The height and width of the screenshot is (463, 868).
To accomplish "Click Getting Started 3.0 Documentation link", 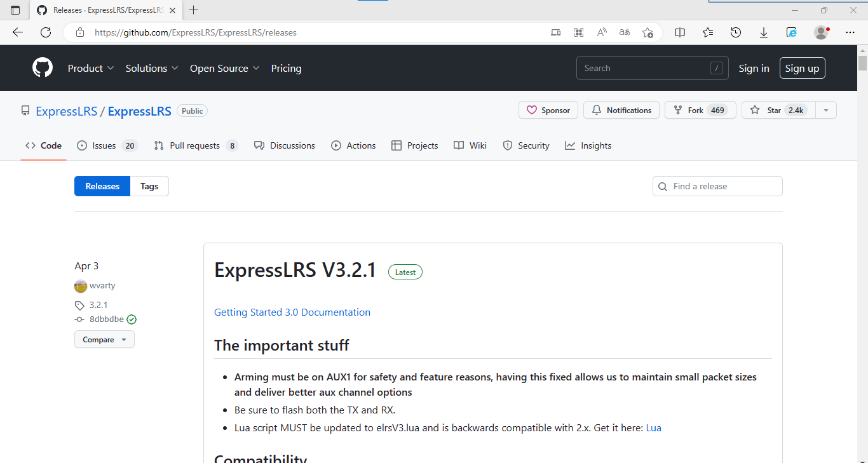I will click(x=292, y=312).
